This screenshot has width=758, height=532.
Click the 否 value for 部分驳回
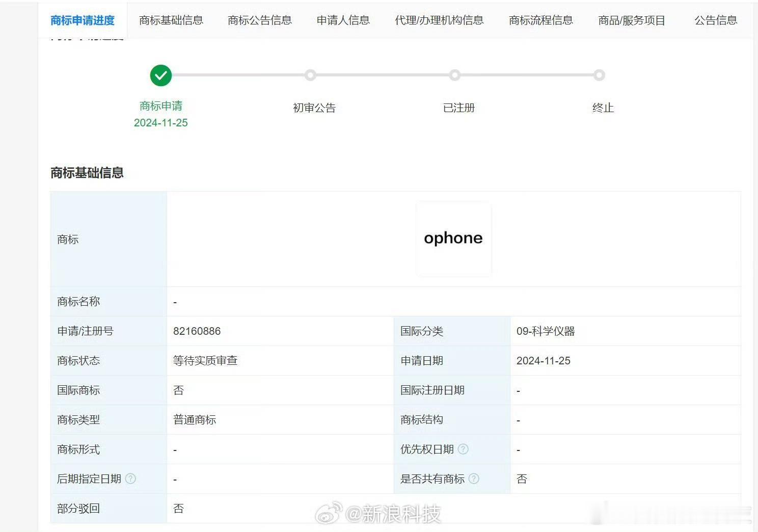click(178, 509)
